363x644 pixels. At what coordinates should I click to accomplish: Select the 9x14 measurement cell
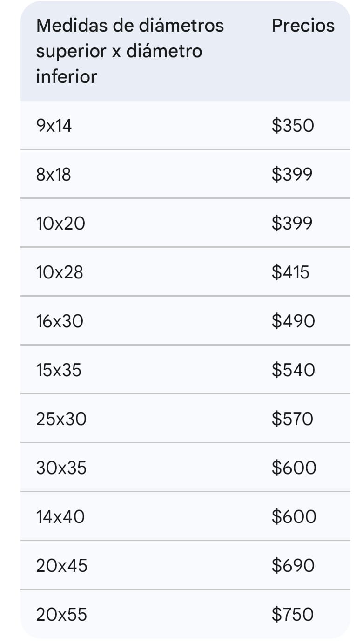point(54,126)
